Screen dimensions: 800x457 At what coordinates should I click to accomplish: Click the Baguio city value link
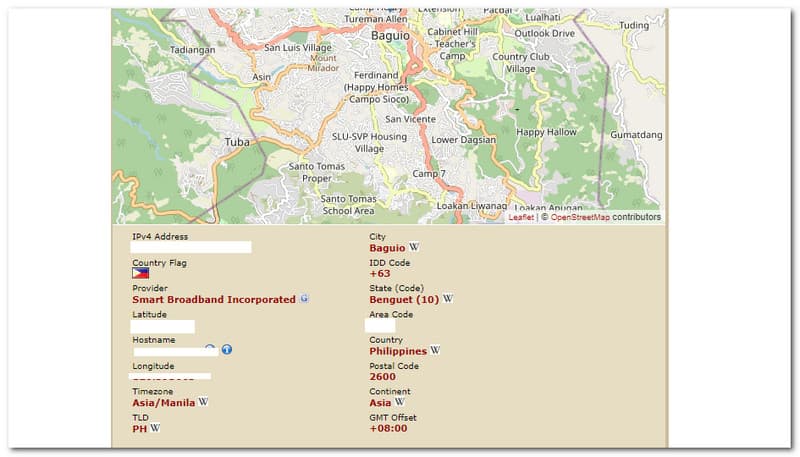[387, 248]
